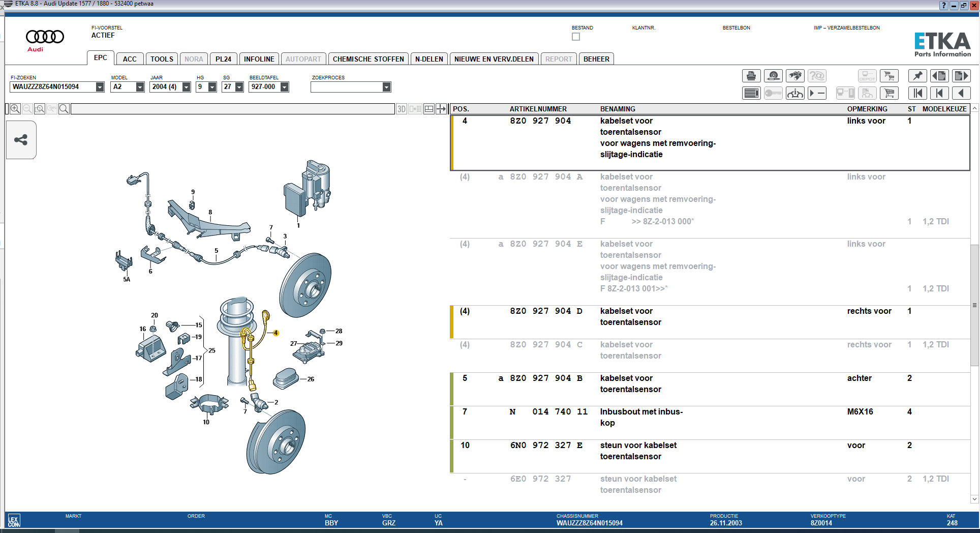Open the vehicle info icon
Screen dimensions: 980x533
pos(795,93)
